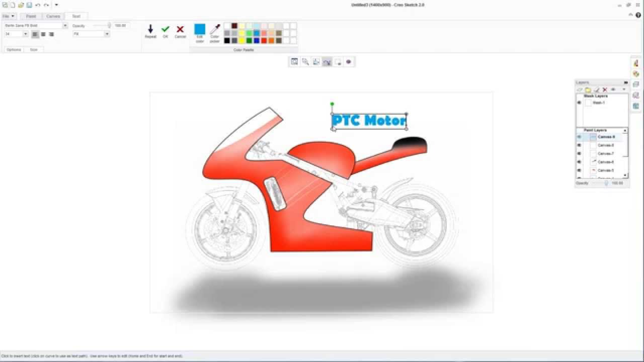Delete layer using red X in Layers panel

(605, 89)
